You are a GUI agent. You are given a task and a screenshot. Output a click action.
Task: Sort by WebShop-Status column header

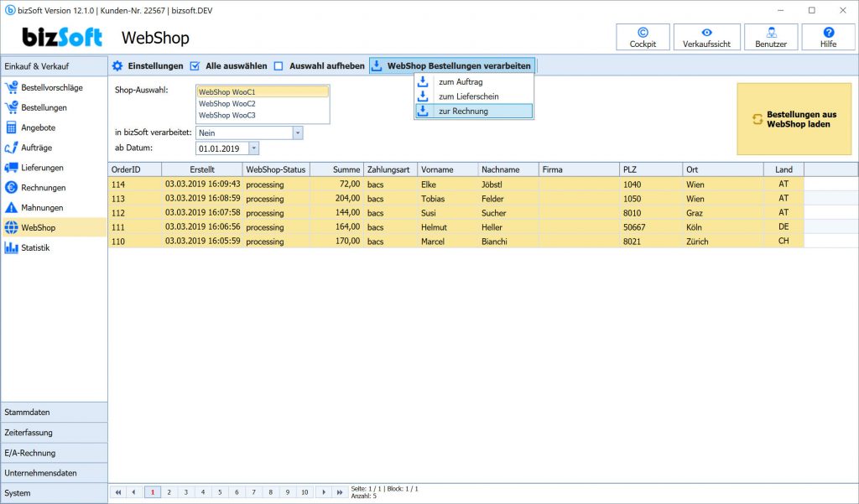tap(276, 169)
